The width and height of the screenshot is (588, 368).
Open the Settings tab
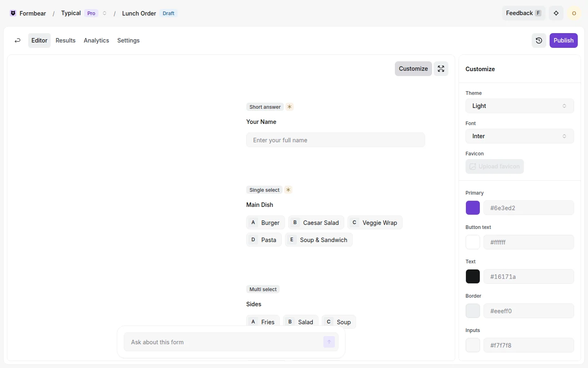pos(128,40)
